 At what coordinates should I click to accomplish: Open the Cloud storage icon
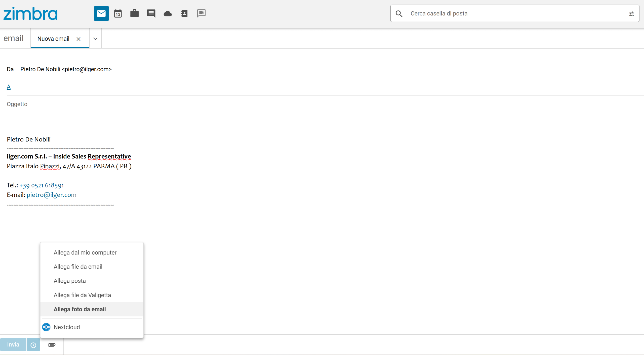click(168, 14)
